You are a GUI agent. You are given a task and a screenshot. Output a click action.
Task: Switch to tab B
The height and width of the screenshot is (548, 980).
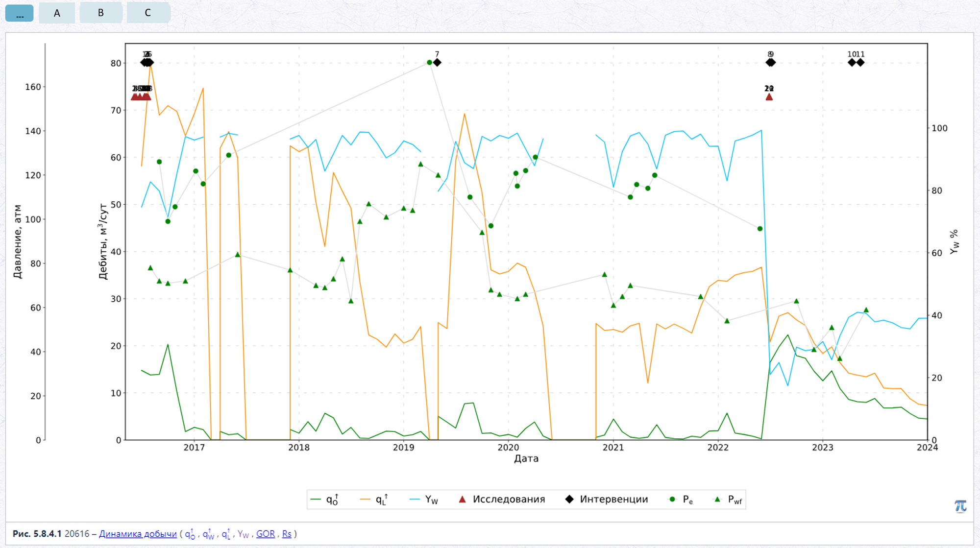[x=101, y=13]
